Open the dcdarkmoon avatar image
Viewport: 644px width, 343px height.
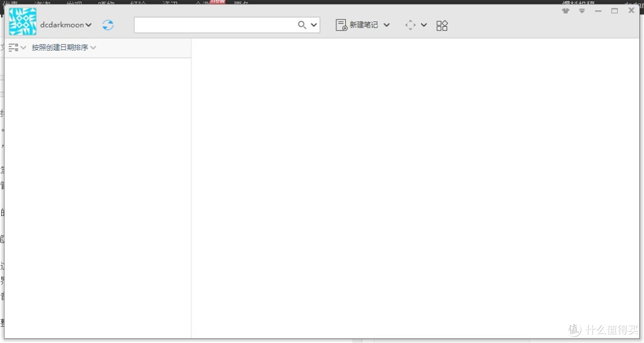[23, 22]
